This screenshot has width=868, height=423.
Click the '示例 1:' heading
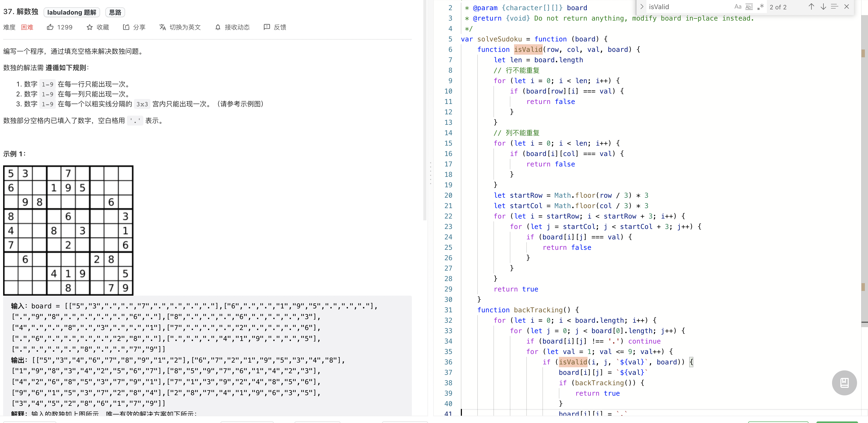coord(14,154)
